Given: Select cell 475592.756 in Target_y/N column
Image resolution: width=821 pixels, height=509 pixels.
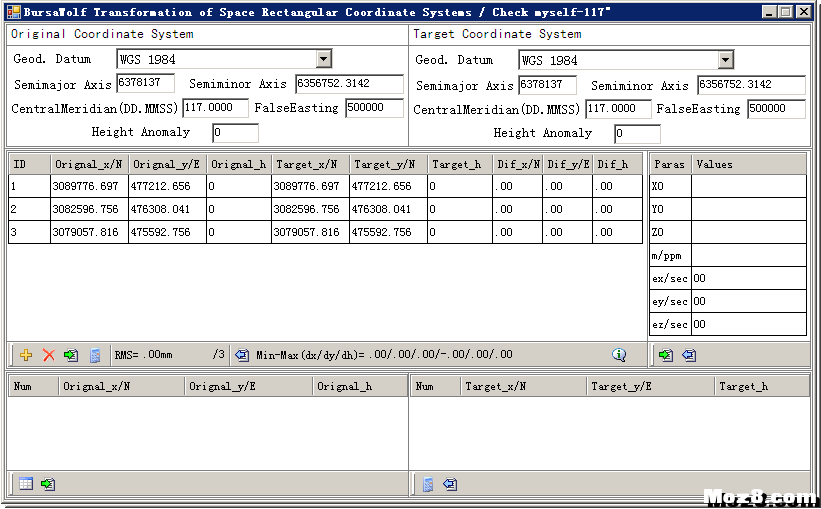Looking at the screenshot, I should [x=389, y=233].
